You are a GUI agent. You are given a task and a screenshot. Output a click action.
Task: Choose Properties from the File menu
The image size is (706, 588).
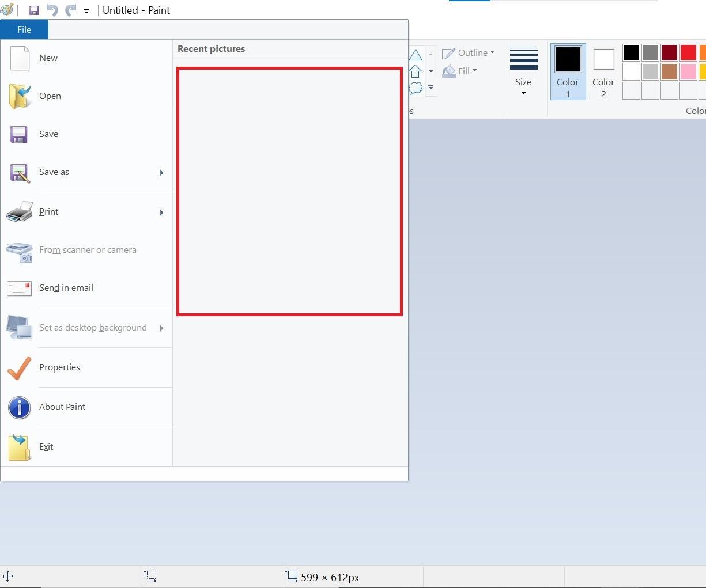point(59,367)
